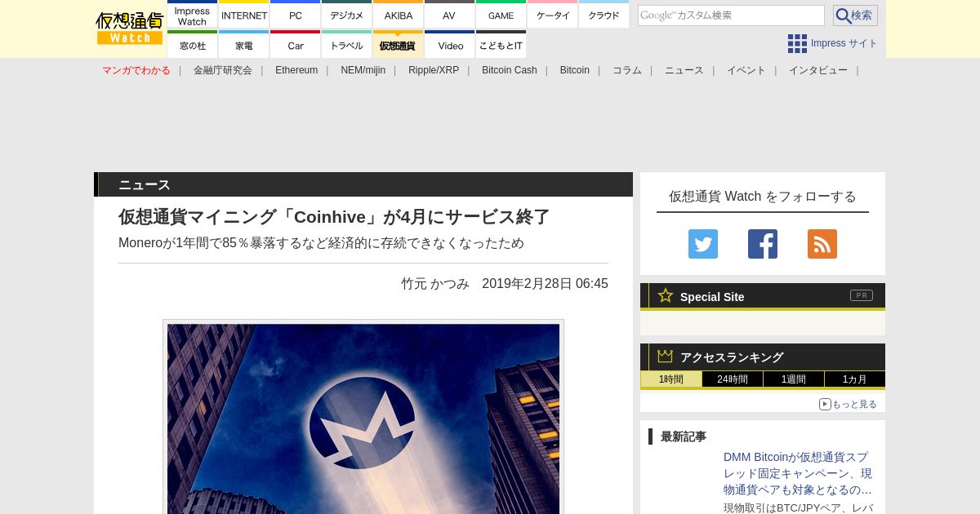Open the DMM Bitcoin campaign article link
980x514 pixels.
click(x=798, y=473)
